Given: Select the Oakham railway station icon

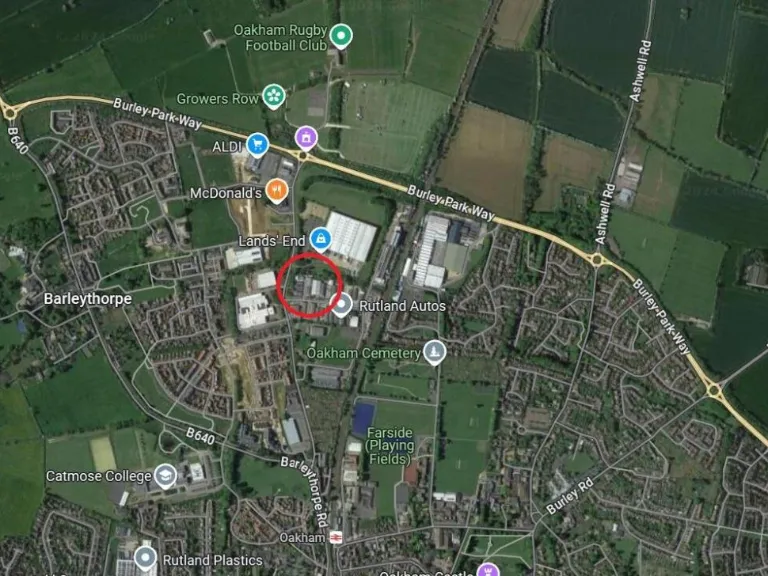Looking at the screenshot, I should [x=336, y=537].
